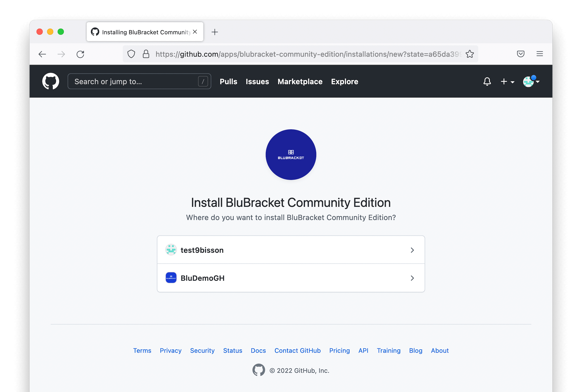Open the Training footer link
Screen dimensions: 582x392
pos(388,351)
